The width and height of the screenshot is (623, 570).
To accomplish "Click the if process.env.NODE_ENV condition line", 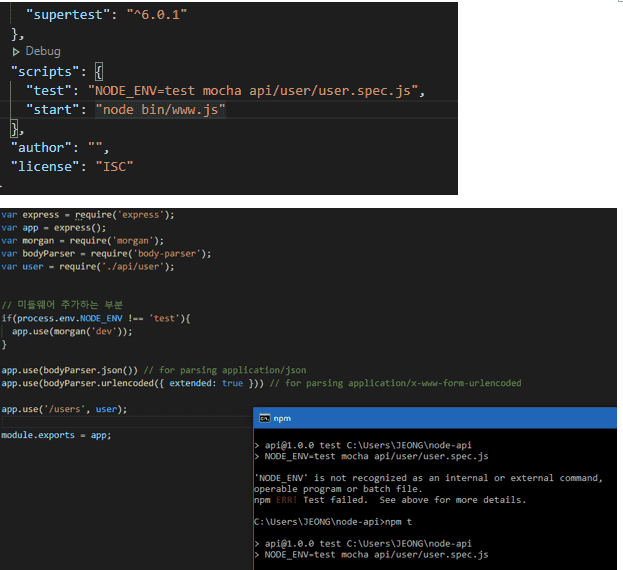I will pyautogui.click(x=96, y=319).
